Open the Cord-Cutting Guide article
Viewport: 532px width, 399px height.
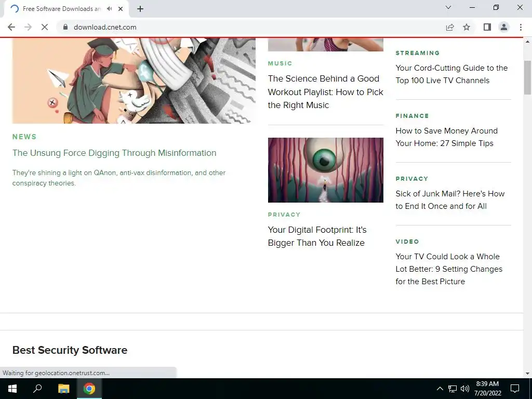(x=451, y=74)
